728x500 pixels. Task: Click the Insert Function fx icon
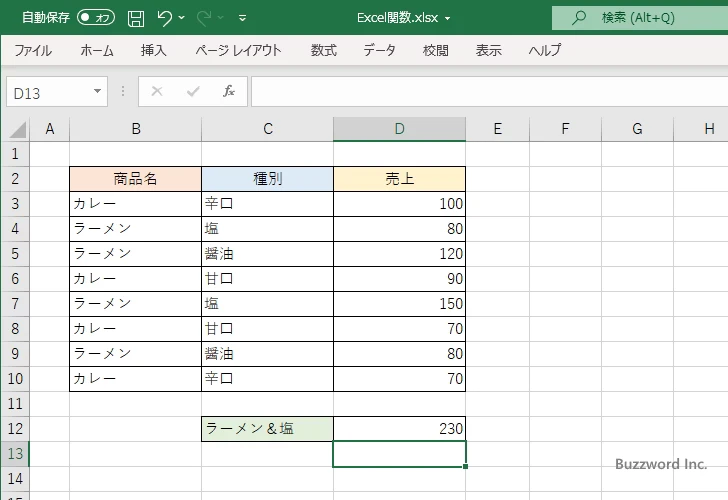coord(229,91)
